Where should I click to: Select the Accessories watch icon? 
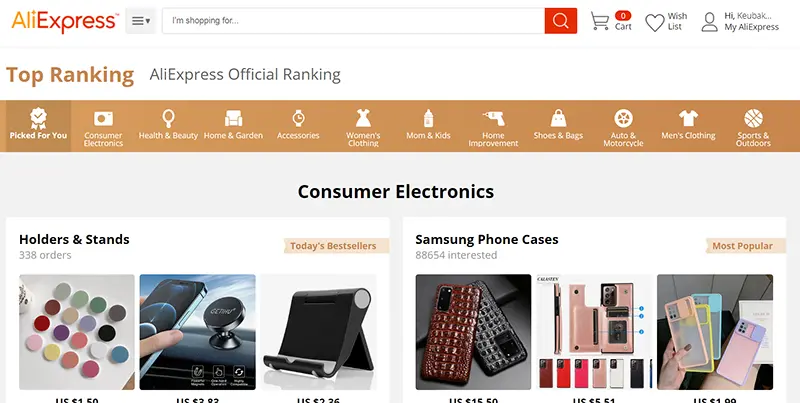(298, 118)
